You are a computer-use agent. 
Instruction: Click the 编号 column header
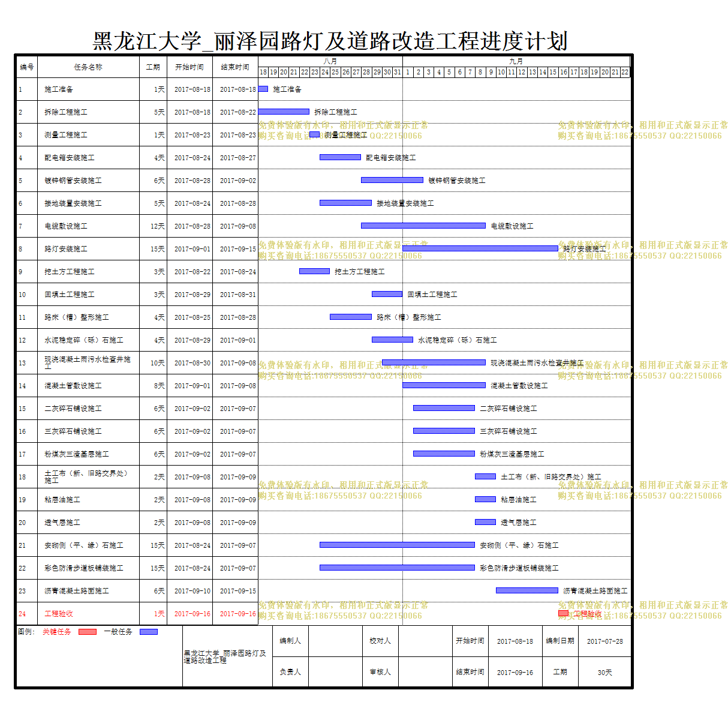tap(27, 67)
